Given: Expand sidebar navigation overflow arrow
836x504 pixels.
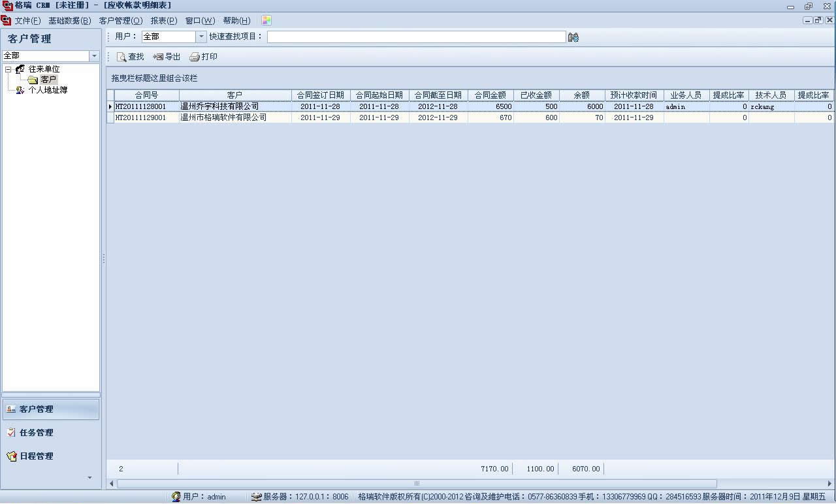Looking at the screenshot, I should click(x=90, y=478).
